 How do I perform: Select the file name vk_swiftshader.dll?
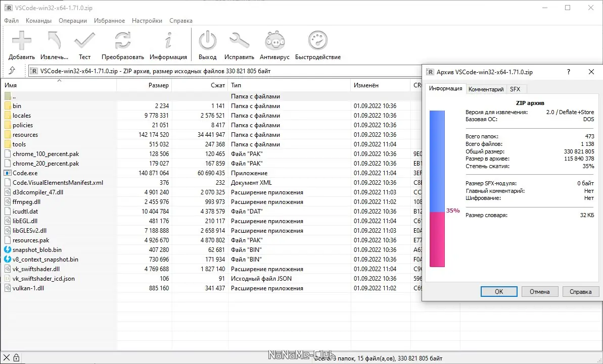tap(36, 269)
